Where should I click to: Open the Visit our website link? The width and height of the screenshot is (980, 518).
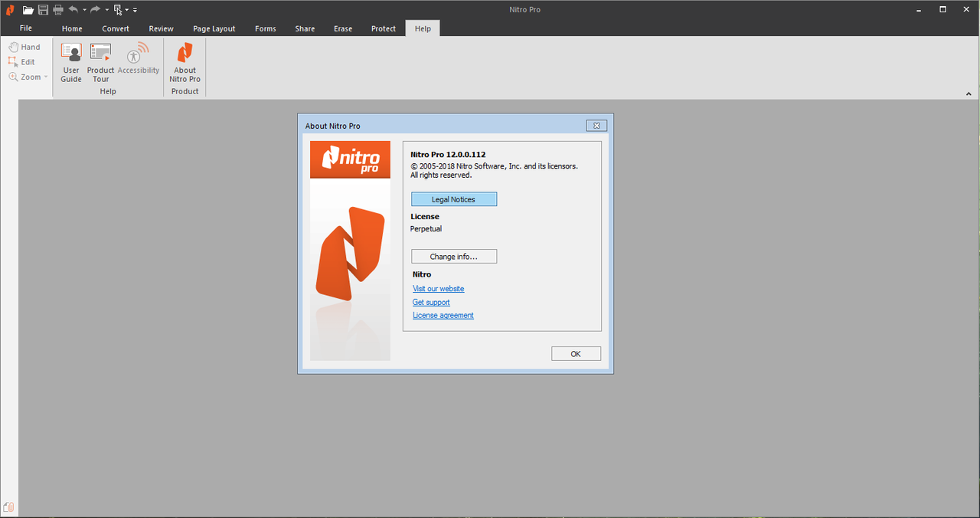pyautogui.click(x=439, y=289)
